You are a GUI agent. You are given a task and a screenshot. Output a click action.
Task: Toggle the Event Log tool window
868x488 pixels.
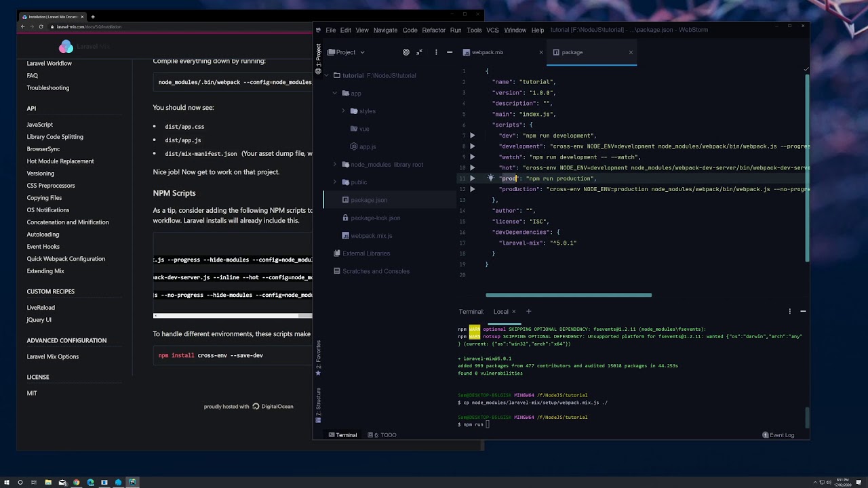[x=778, y=435]
